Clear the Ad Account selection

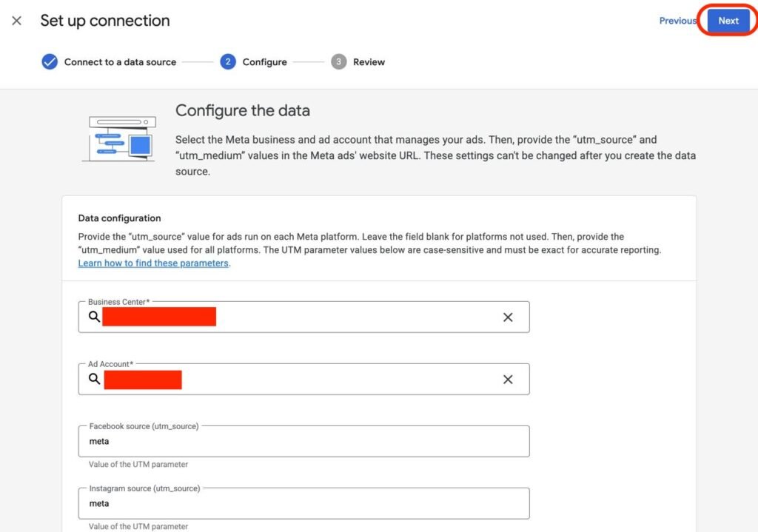508,380
